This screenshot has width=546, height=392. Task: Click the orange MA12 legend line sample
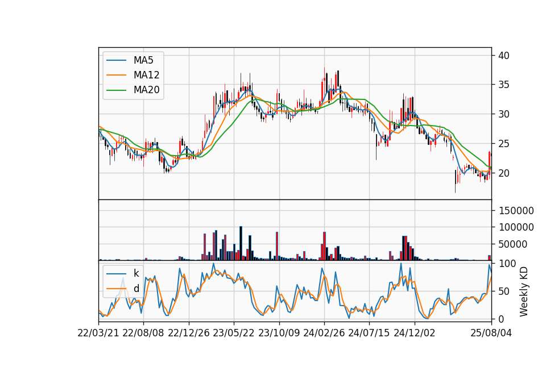point(116,75)
